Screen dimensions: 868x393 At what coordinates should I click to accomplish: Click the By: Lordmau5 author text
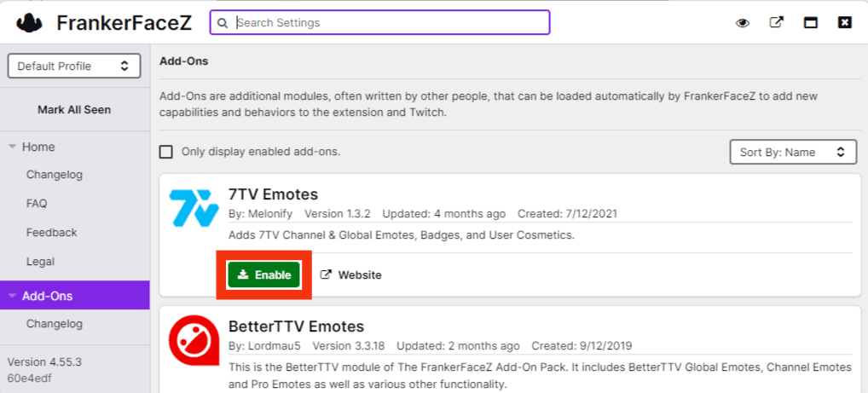coord(264,346)
